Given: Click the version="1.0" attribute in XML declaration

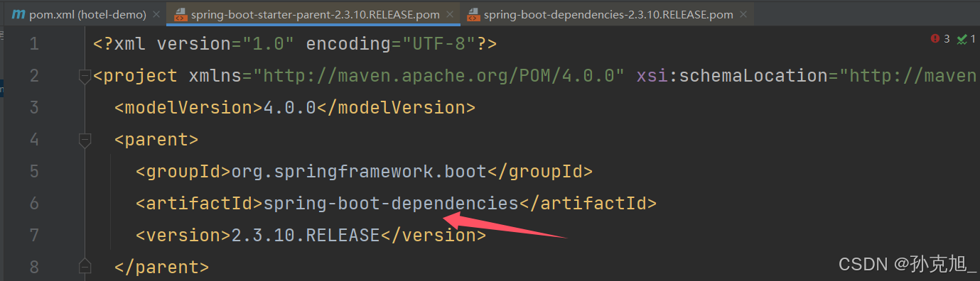Looking at the screenshot, I should click(x=225, y=44).
